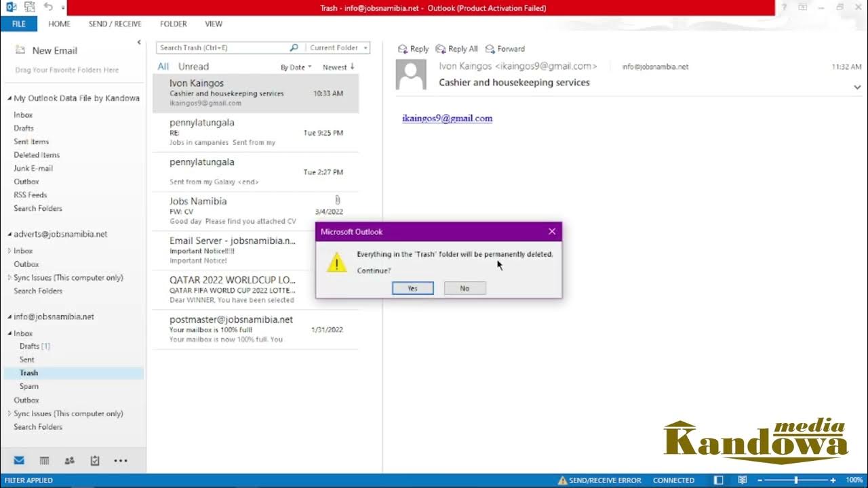
Task: Open the QATAR 2022 WORLDCUP email
Action: (x=256, y=289)
